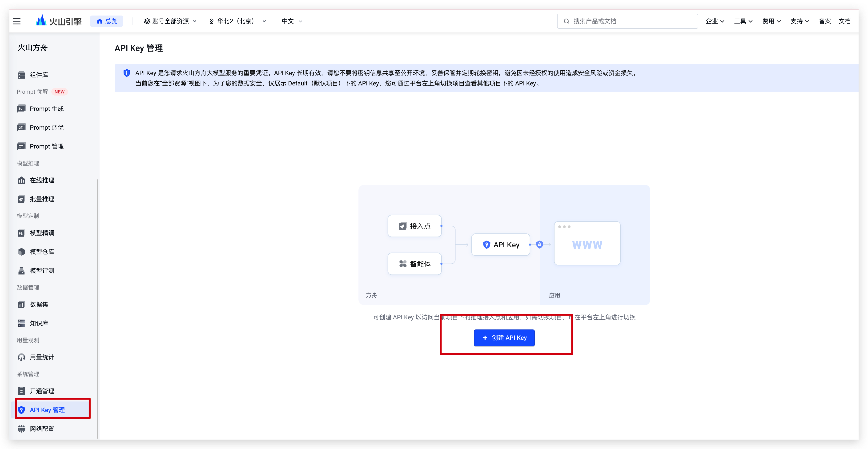Click the 创建 API Key button

pyautogui.click(x=504, y=338)
